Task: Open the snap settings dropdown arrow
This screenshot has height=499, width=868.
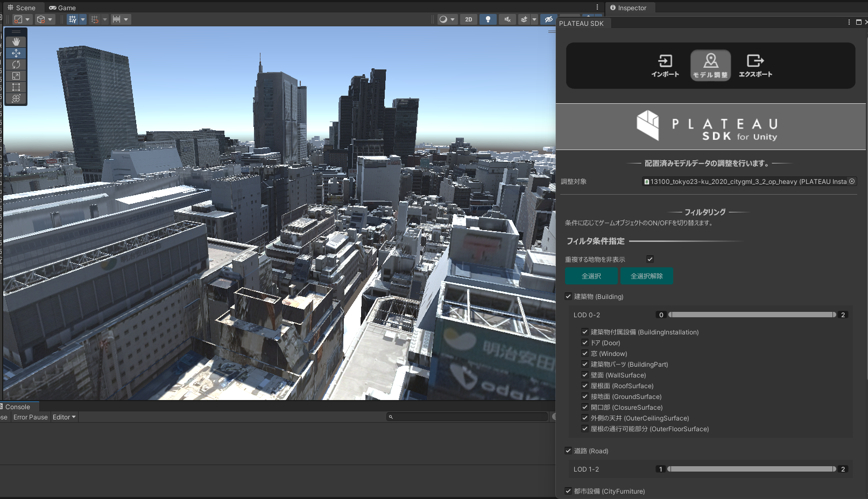Action: (x=105, y=19)
